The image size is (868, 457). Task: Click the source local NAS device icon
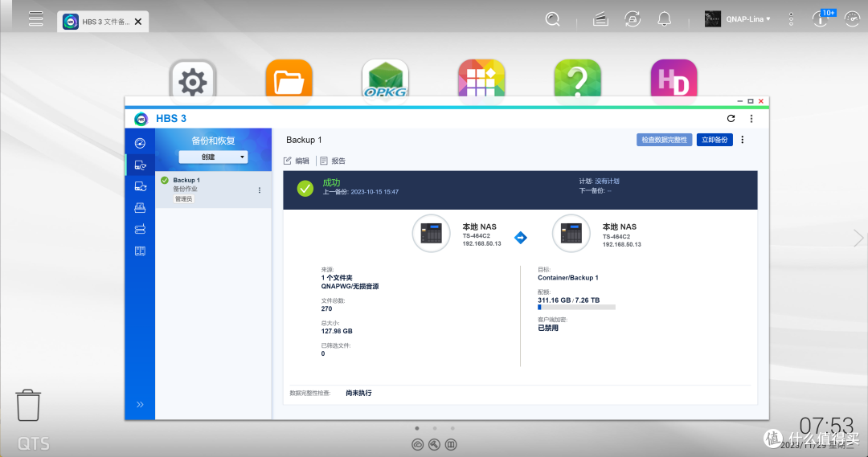[x=432, y=234]
